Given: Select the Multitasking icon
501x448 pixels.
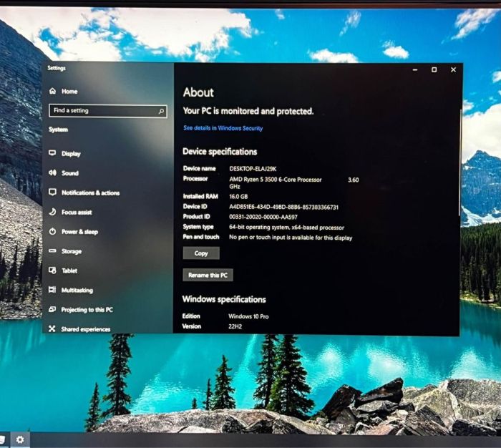Looking at the screenshot, I should tap(52, 290).
